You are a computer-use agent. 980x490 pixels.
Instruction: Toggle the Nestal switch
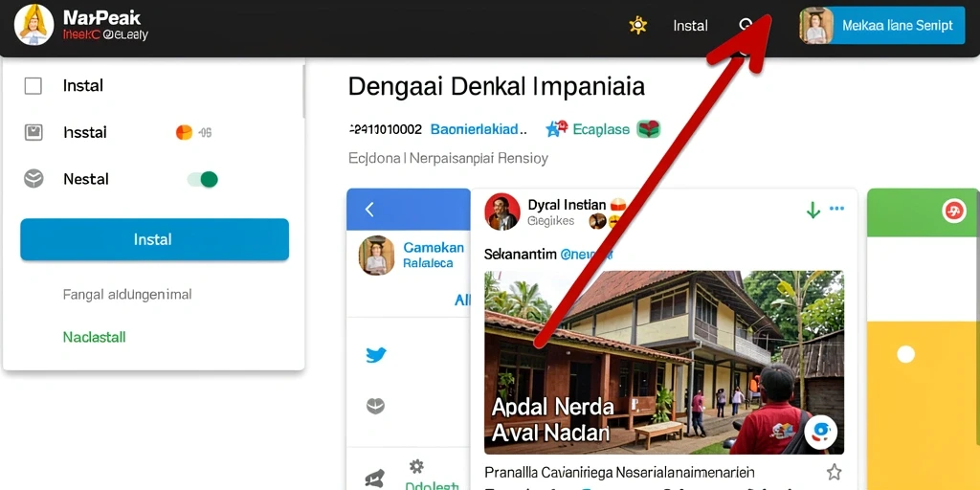203,180
